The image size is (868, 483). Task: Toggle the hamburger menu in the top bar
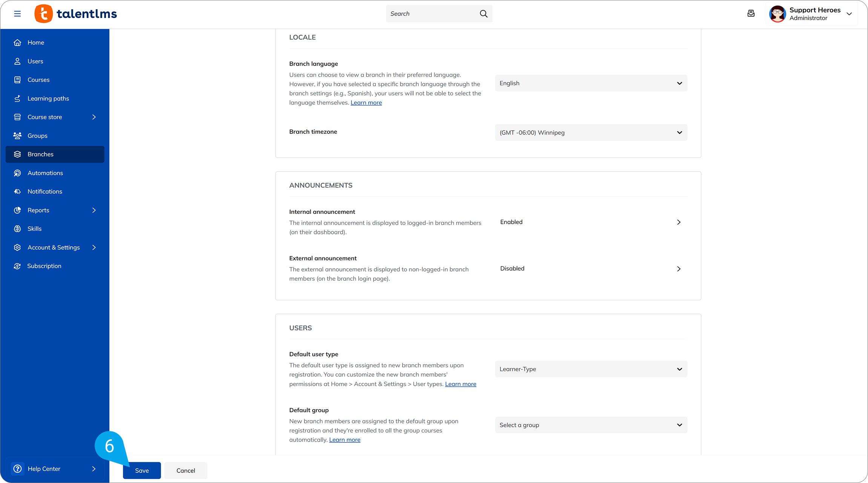pos(17,14)
